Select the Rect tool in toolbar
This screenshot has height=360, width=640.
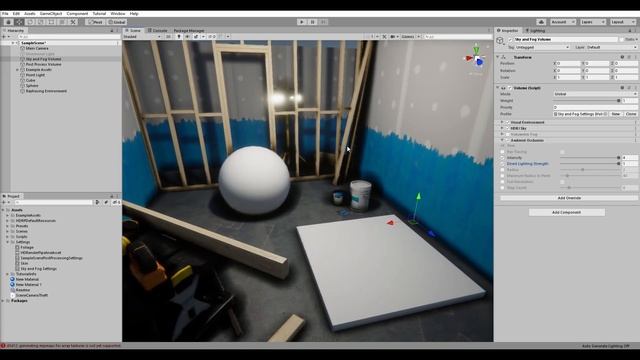click(51, 22)
